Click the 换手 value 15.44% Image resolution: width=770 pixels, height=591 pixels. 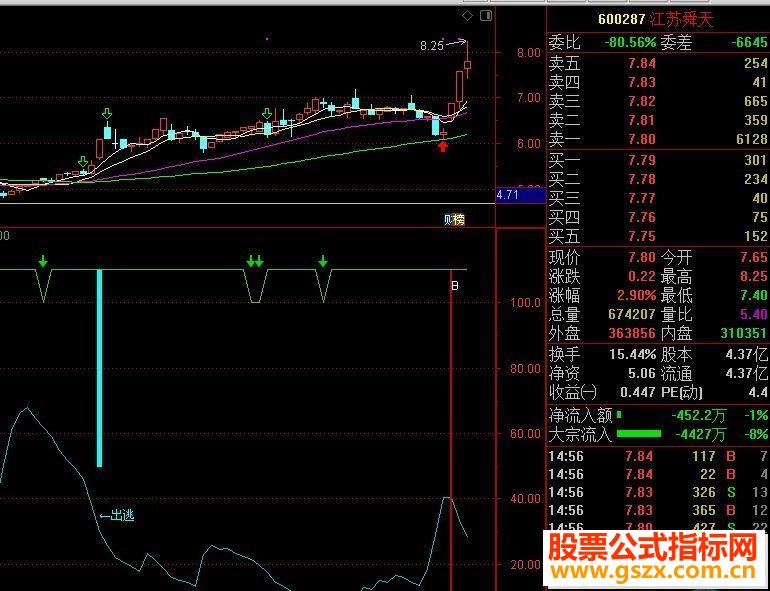coord(632,354)
